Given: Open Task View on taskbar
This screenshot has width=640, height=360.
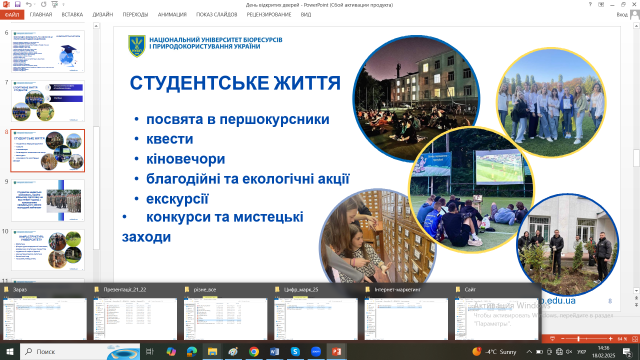Looking at the screenshot, I should click(150, 351).
